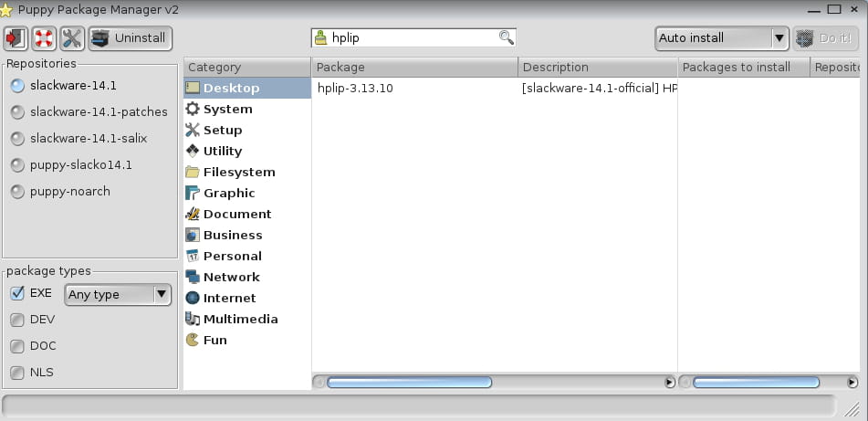Select the Filesystem category
The width and height of the screenshot is (868, 421).
[x=247, y=173]
